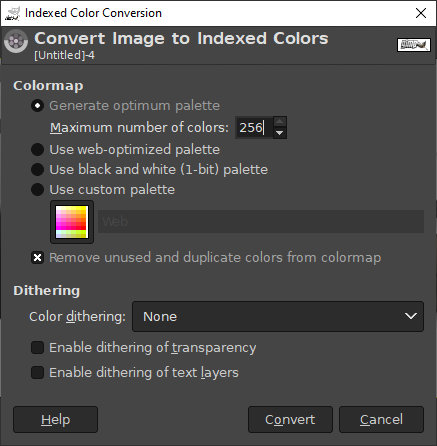Click the Color dithering dropdown chevron arrow
The height and width of the screenshot is (446, 437).
[x=410, y=316]
